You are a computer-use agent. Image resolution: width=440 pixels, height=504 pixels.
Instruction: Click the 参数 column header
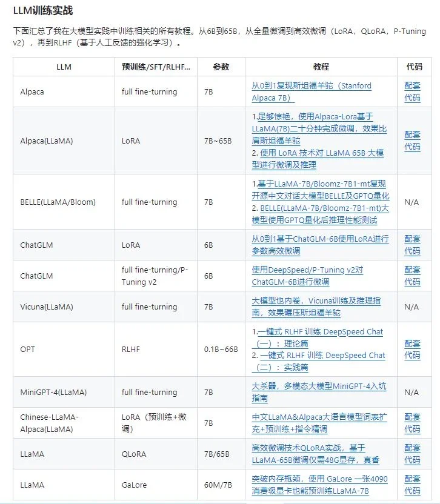(221, 67)
